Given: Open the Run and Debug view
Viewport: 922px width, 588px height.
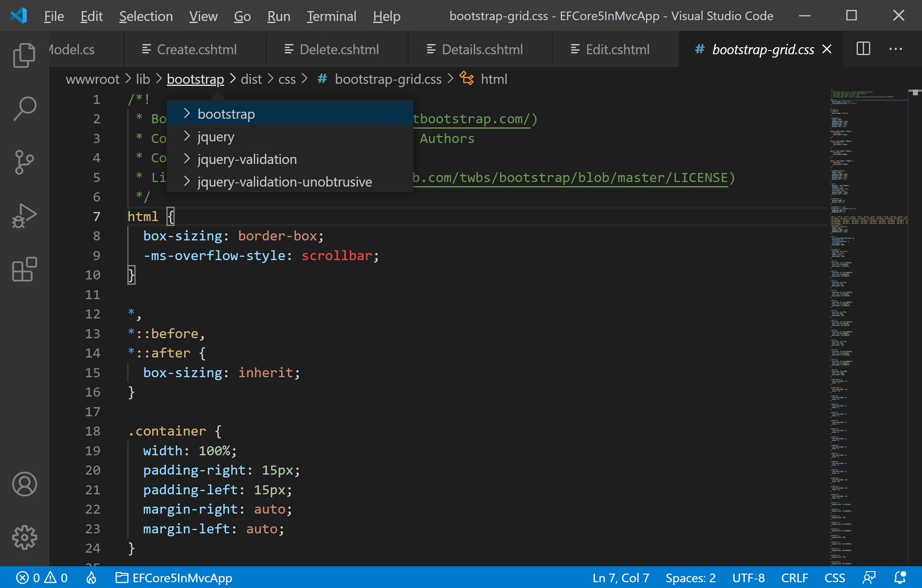Looking at the screenshot, I should point(24,215).
